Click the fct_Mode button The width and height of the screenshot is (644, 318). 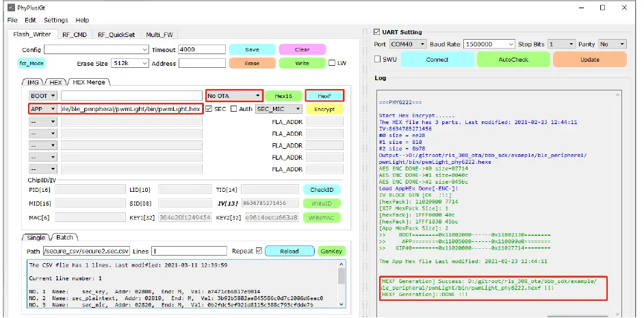[x=31, y=63]
